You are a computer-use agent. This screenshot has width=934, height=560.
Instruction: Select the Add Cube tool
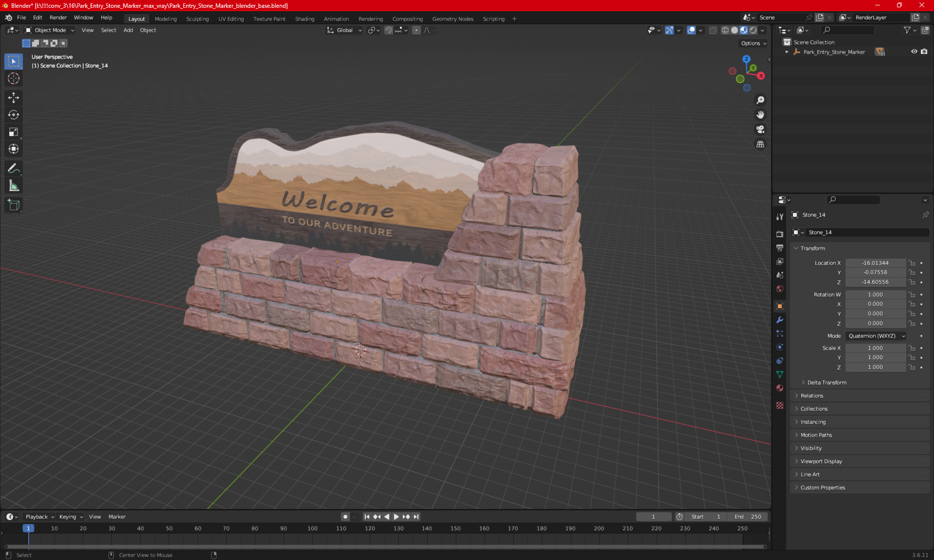pos(13,205)
